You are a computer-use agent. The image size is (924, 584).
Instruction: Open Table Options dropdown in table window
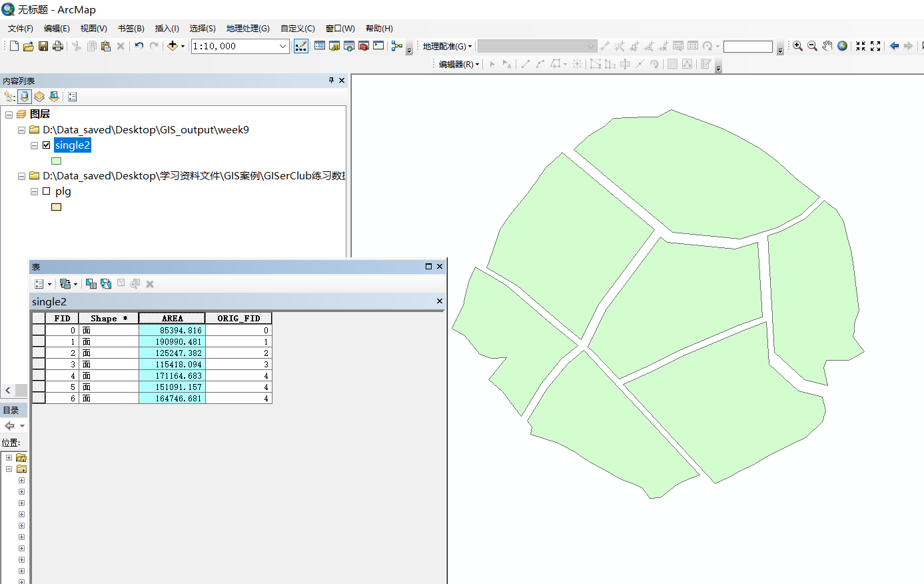43,283
